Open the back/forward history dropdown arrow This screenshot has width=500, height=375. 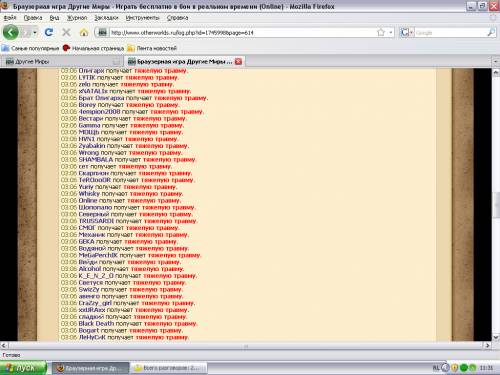tap(35, 33)
